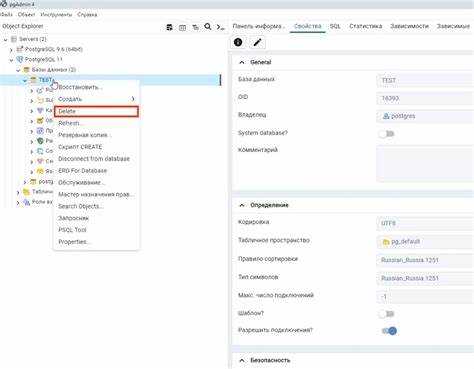Open ERD For Database entry

click(x=96, y=171)
